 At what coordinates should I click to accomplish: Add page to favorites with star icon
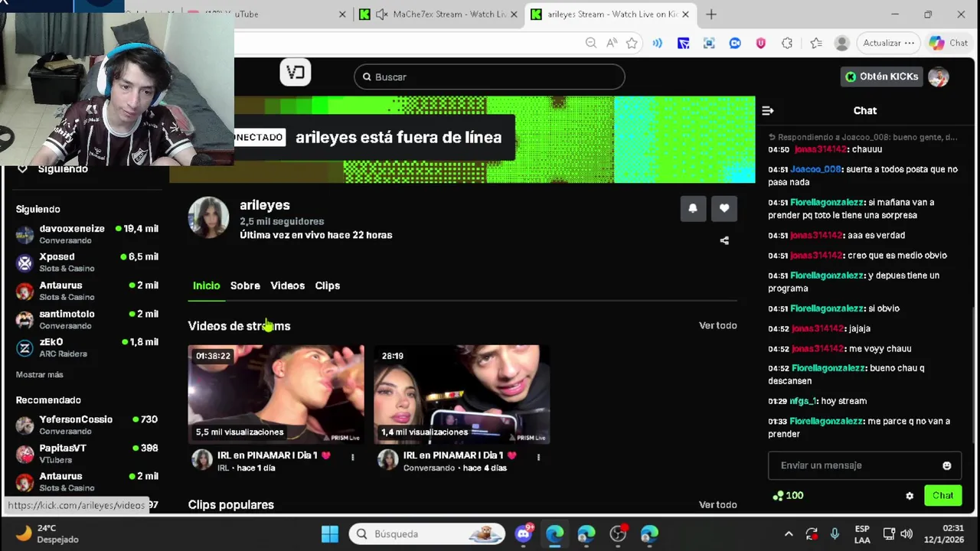coord(632,43)
